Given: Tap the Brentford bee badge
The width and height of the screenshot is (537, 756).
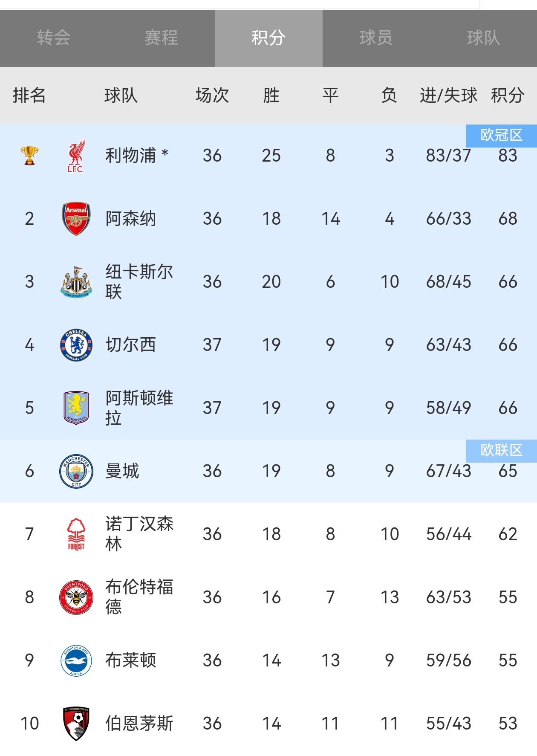Looking at the screenshot, I should pyautogui.click(x=76, y=597).
